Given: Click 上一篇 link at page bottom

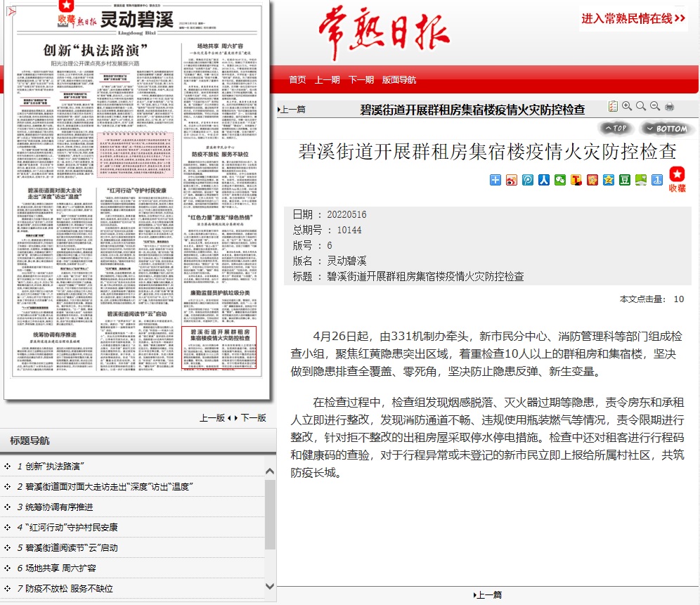Looking at the screenshot, I should [x=488, y=594].
